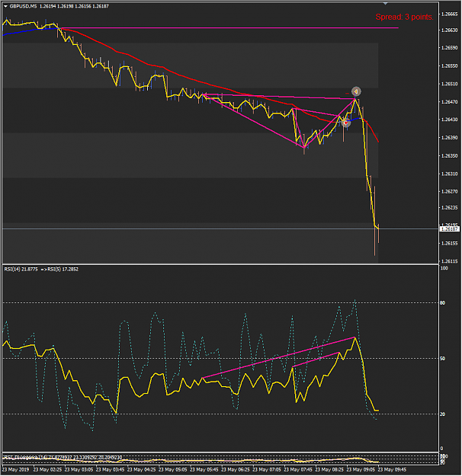The width and height of the screenshot is (462, 476).
Task: Click the 1.26630 price axis label
Action: pyautogui.click(x=450, y=30)
